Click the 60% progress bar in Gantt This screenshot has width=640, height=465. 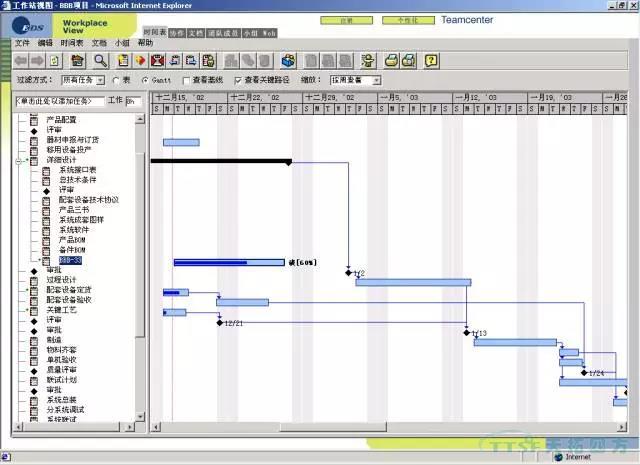point(228,262)
